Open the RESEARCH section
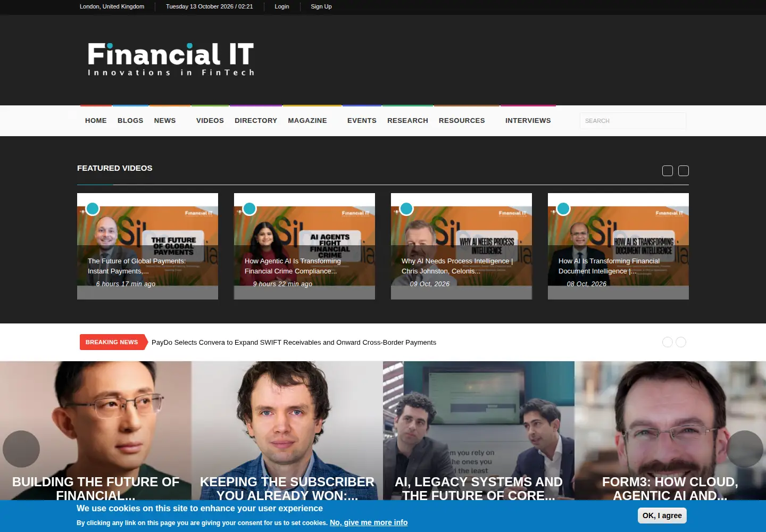766x532 pixels. (407, 121)
